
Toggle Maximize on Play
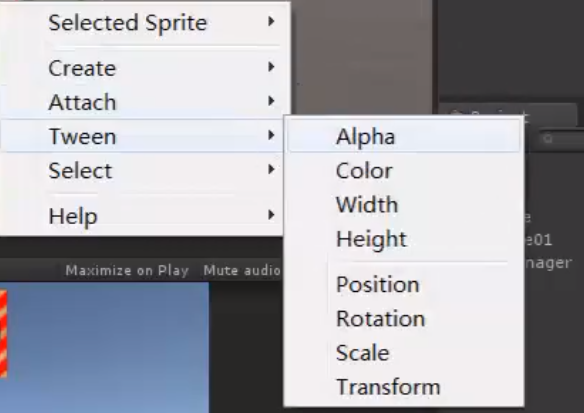click(x=127, y=270)
